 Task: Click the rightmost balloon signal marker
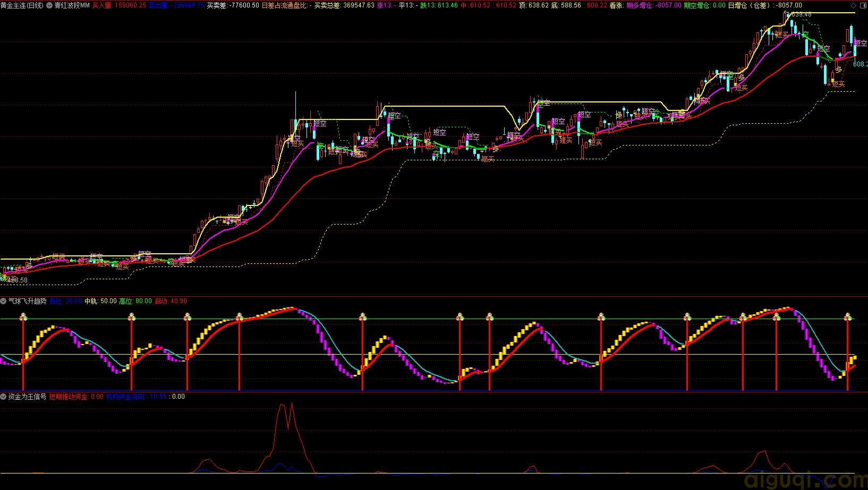pyautogui.click(x=848, y=317)
